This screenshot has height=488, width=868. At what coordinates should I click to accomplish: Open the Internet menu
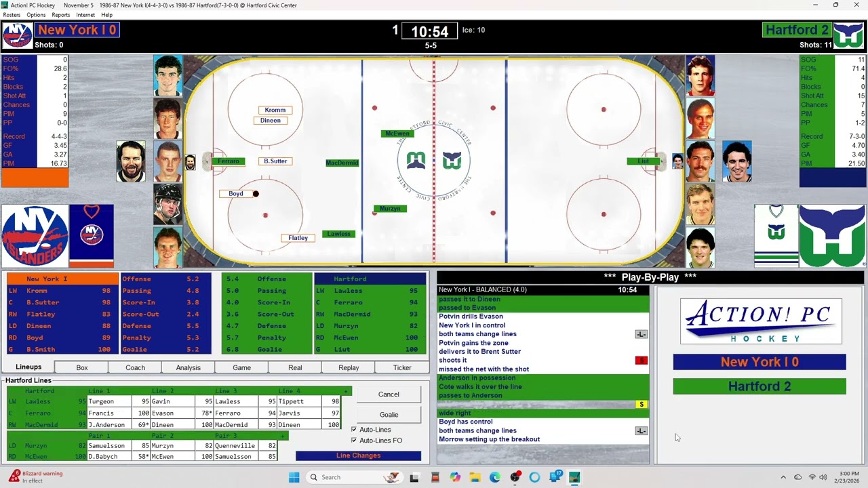(x=85, y=15)
